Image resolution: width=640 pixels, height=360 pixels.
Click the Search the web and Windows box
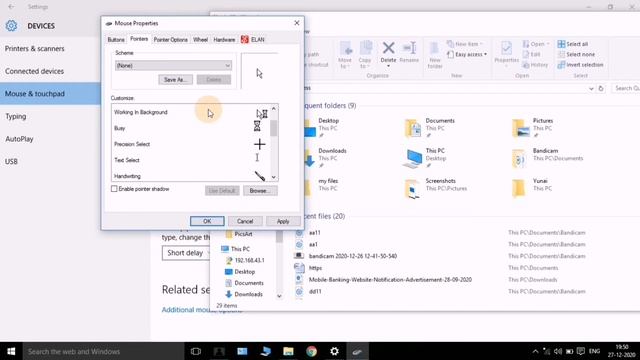pyautogui.click(x=103, y=351)
